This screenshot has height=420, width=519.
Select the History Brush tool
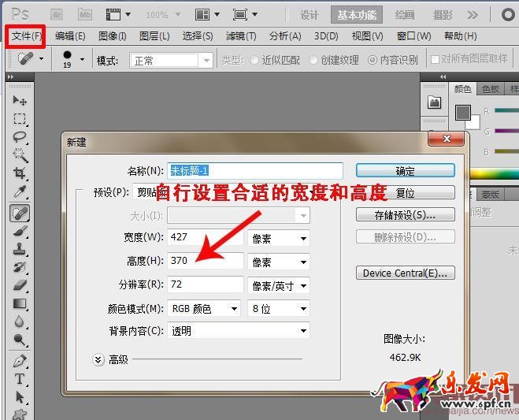tap(20, 267)
